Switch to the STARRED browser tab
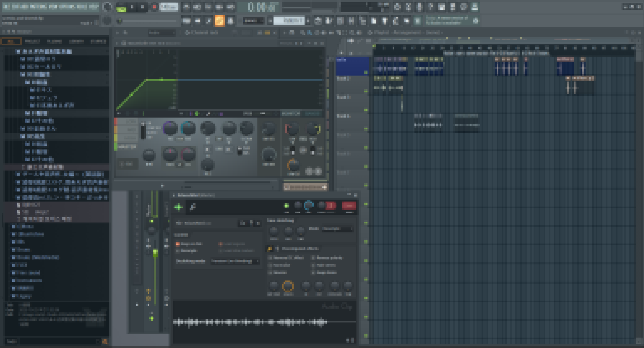Screen dimensions: 644x348 coord(98,41)
